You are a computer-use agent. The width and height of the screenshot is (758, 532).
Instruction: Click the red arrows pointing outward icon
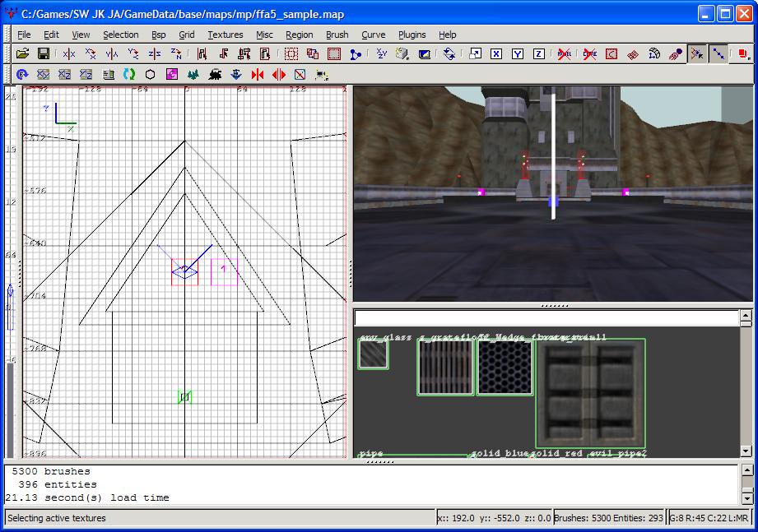point(279,74)
